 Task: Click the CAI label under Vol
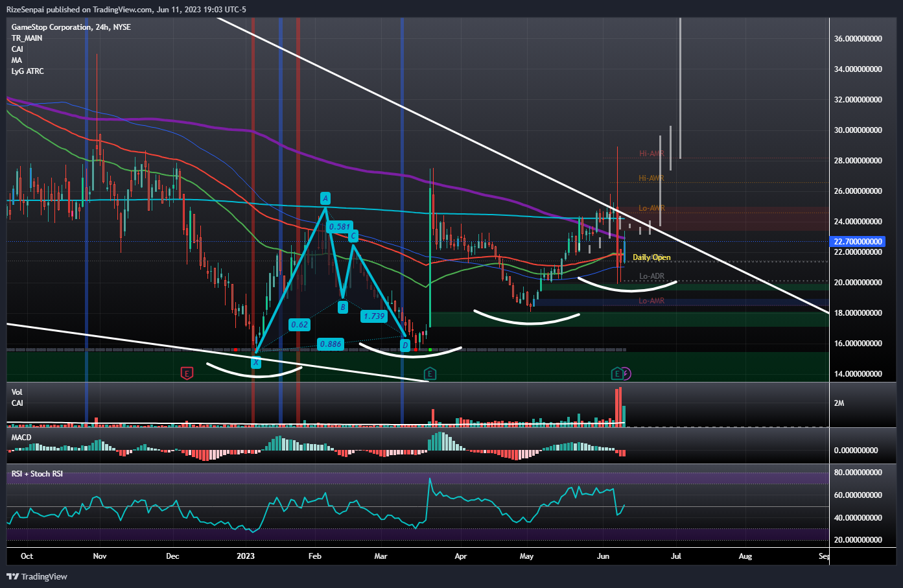pyautogui.click(x=18, y=403)
